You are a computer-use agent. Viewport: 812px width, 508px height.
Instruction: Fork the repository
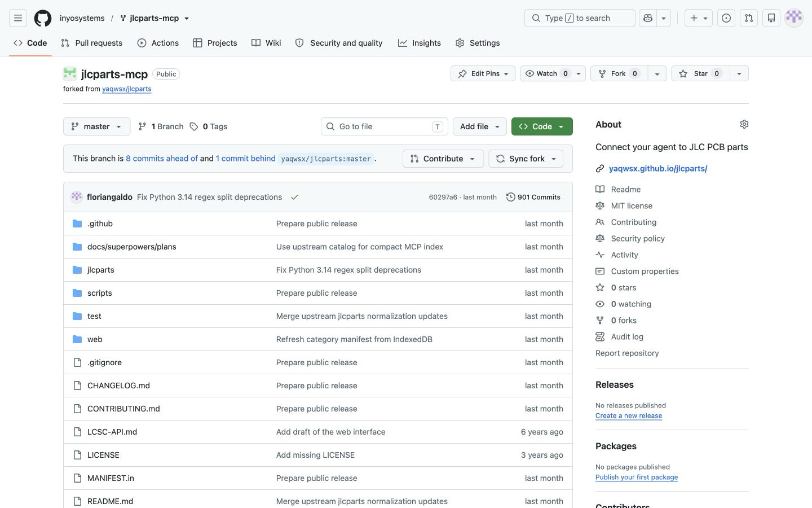619,73
